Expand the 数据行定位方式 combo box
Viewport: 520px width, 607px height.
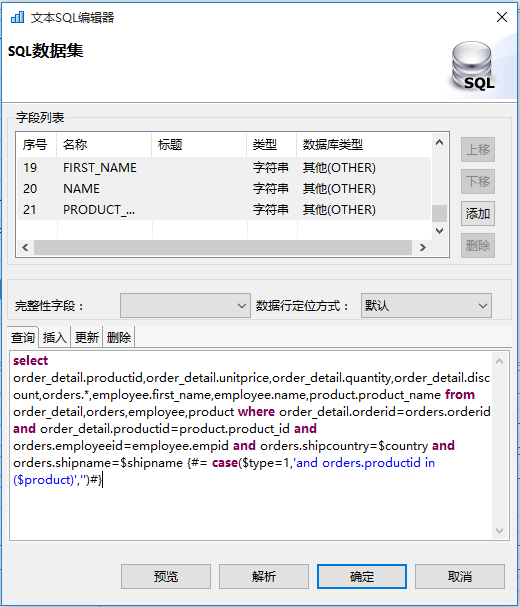[x=426, y=306]
